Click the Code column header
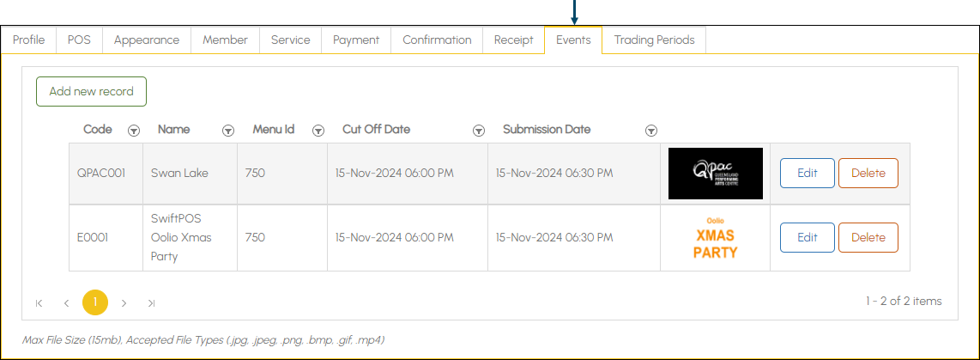The height and width of the screenshot is (360, 980). [x=98, y=130]
